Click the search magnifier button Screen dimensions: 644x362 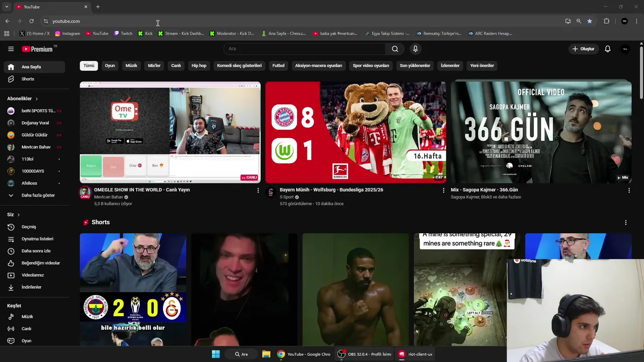[395, 49]
